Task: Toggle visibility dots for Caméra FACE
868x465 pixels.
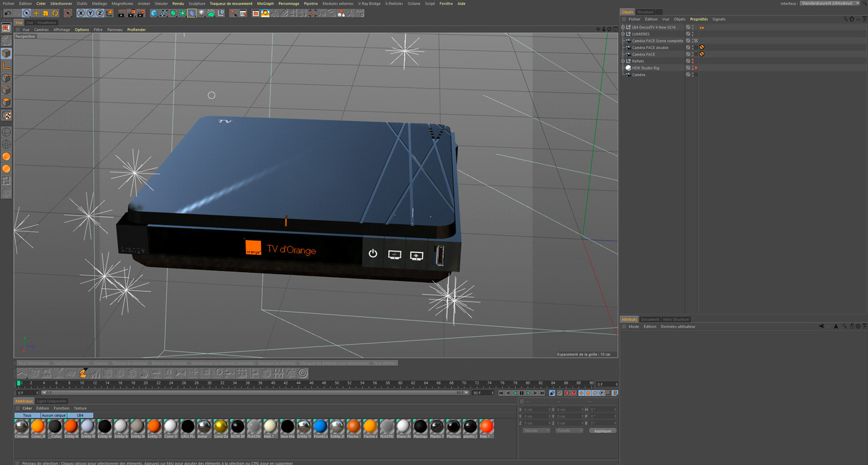Action: point(693,55)
